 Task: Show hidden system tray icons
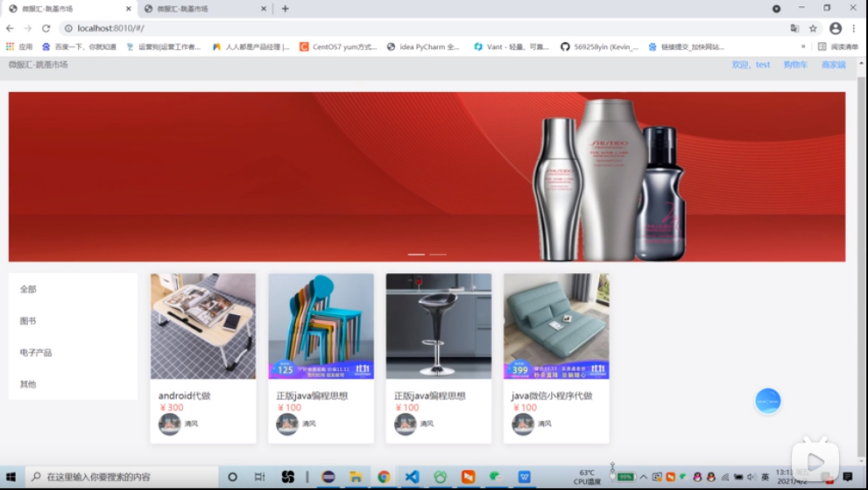pos(643,477)
